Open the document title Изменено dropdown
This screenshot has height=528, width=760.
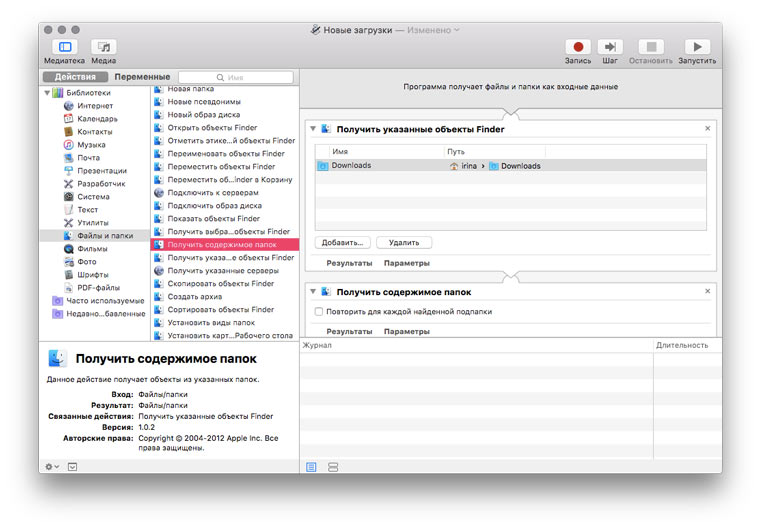pyautogui.click(x=433, y=30)
